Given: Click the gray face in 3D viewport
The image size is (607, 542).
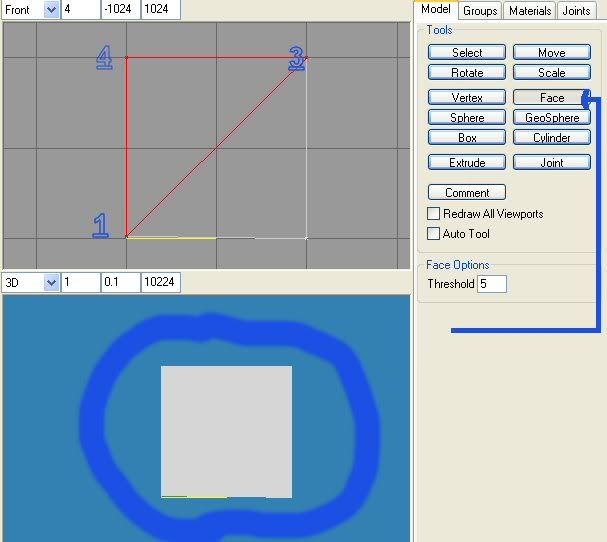Looking at the screenshot, I should pyautogui.click(x=226, y=431).
